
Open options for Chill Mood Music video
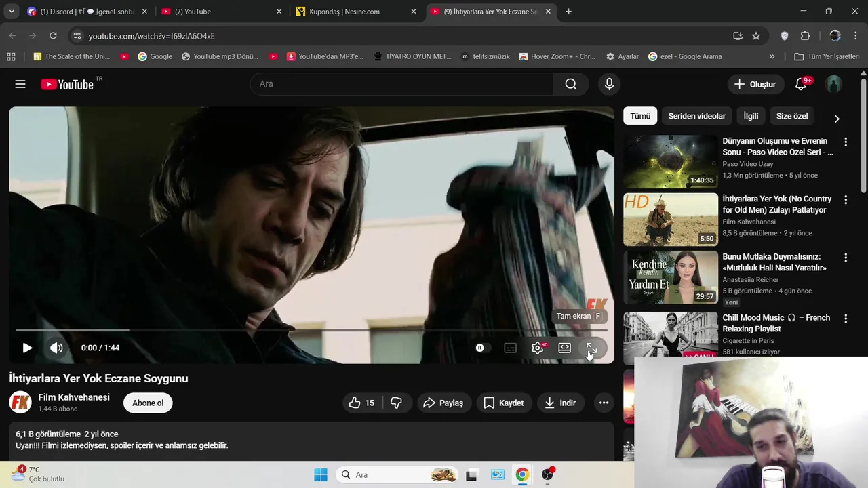coord(846,319)
